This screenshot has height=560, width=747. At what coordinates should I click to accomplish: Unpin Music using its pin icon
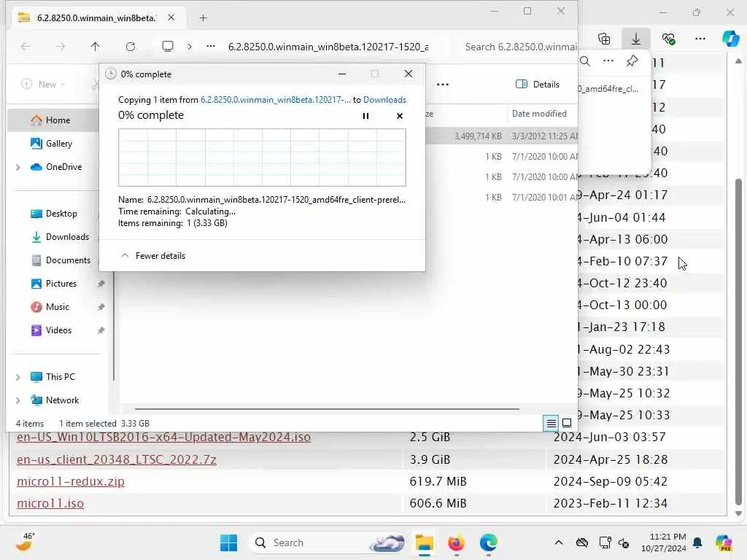[101, 307]
